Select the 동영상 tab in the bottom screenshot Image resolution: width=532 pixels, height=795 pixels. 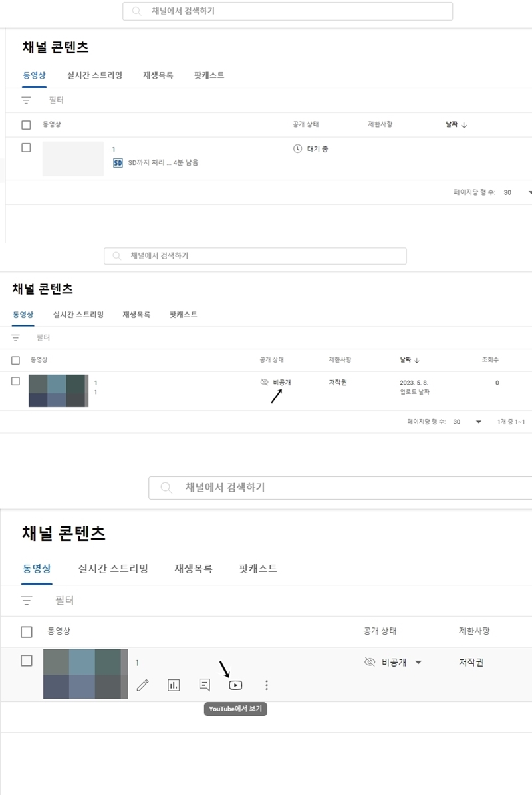[x=37, y=568]
